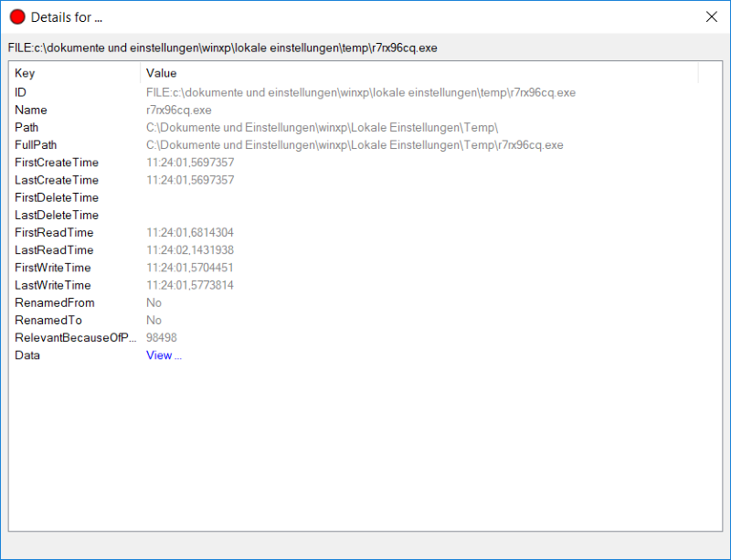This screenshot has height=560, width=731.
Task: Select the LastCreateTime row
Action: (56, 180)
